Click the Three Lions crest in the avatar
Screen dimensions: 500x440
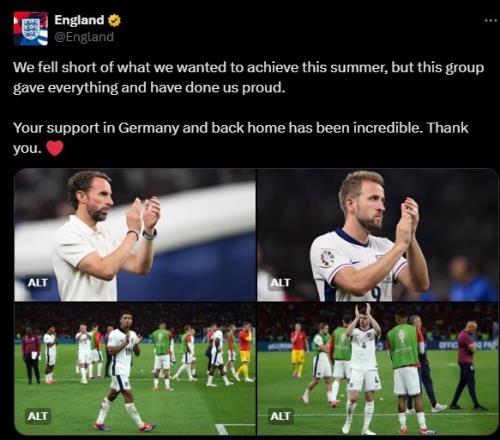[x=31, y=28]
